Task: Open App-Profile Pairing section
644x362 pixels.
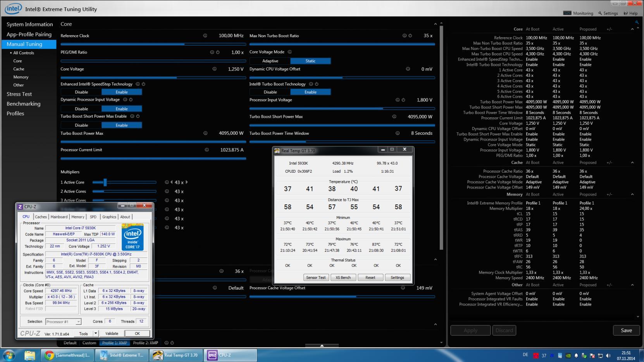Action: [x=29, y=34]
